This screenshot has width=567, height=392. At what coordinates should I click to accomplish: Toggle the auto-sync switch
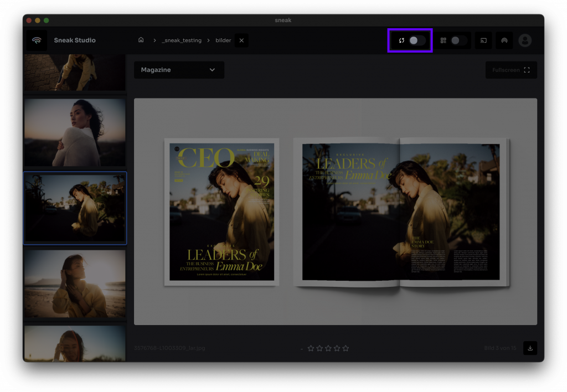pos(417,40)
